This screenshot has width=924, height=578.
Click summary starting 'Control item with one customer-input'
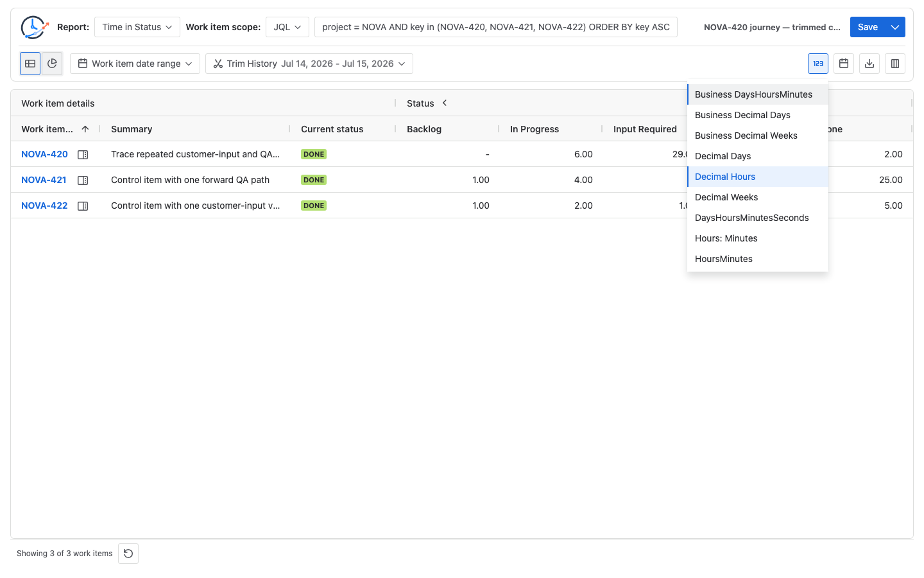[195, 206]
